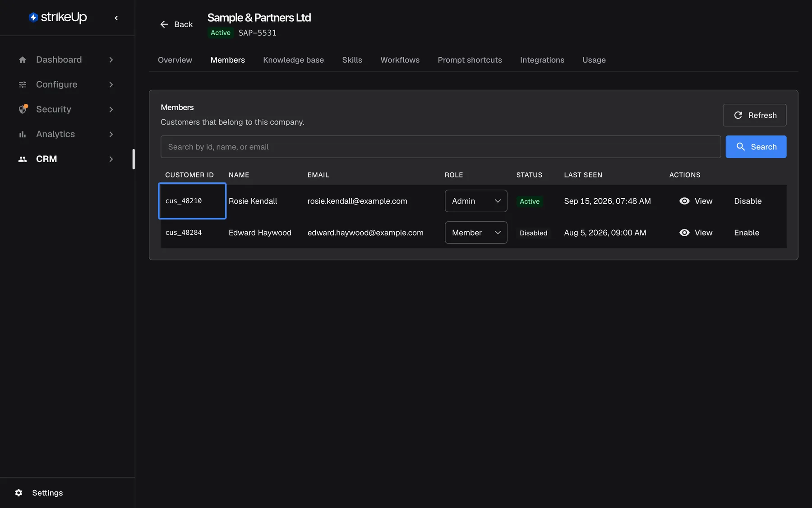Viewport: 812px width, 508px height.
Task: Click the SAP-5531 company code
Action: point(257,33)
